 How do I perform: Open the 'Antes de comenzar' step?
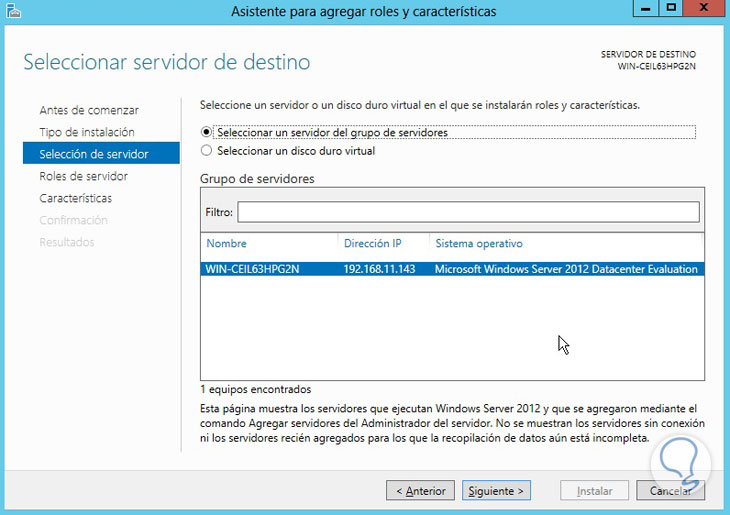89,110
